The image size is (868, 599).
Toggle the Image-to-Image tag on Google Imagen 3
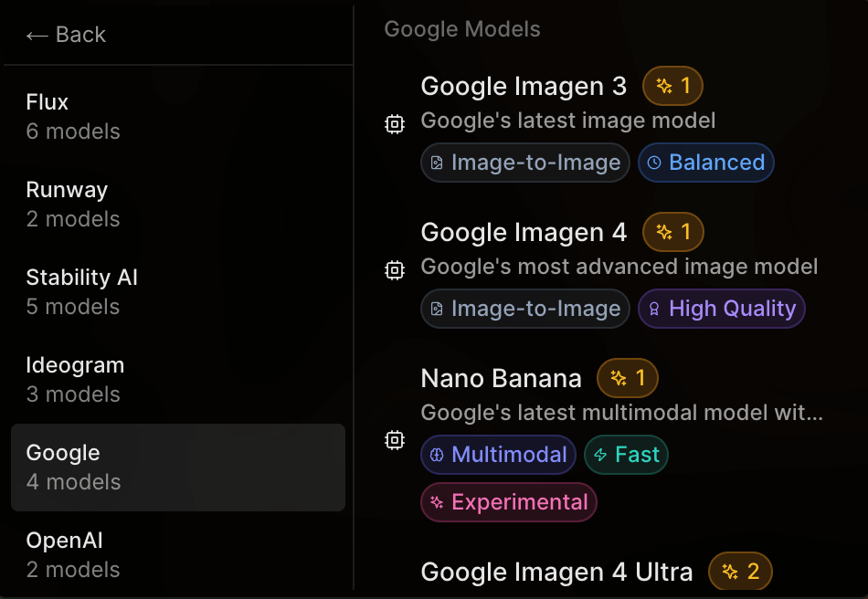524,162
